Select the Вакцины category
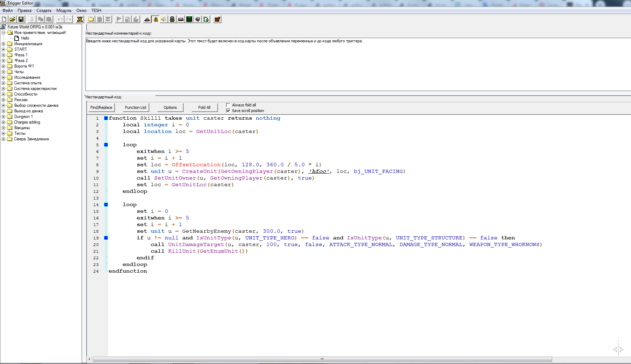Viewport: 631px width, 364px height. pos(22,128)
